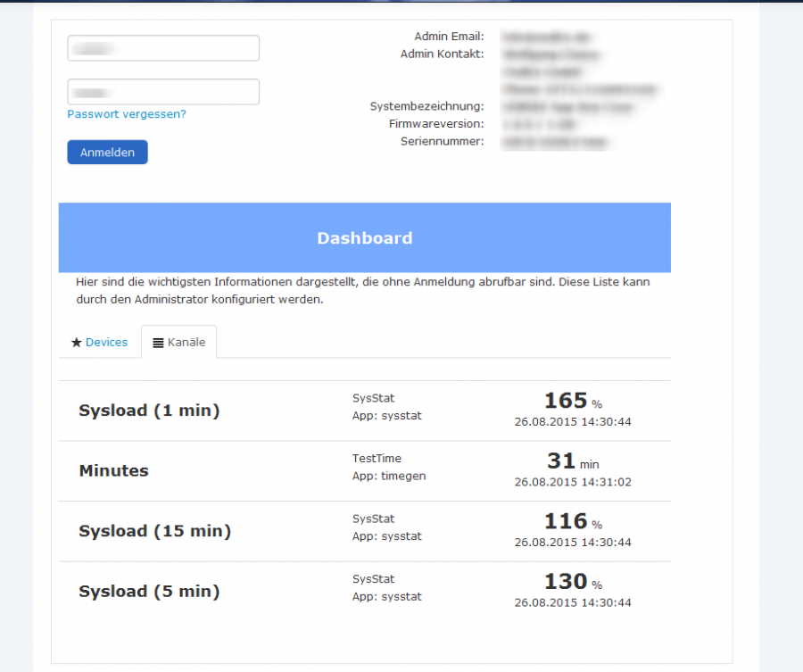This screenshot has width=803, height=672.
Task: Focus the password input field
Action: (163, 92)
